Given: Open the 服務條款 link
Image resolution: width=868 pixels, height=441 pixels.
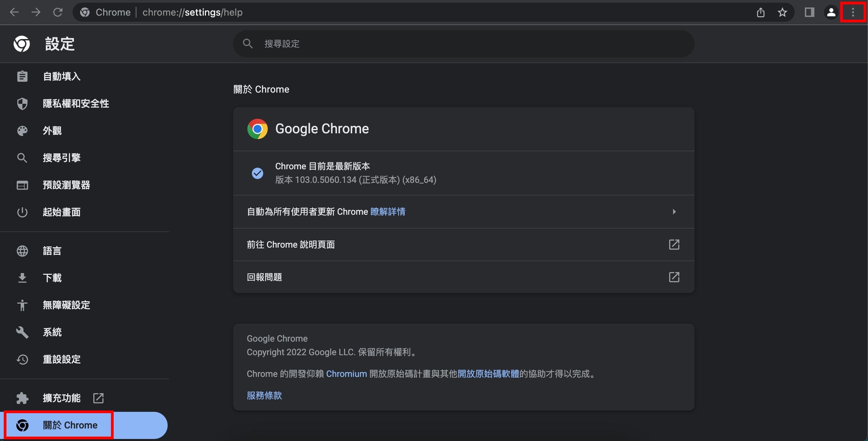Looking at the screenshot, I should [x=264, y=396].
